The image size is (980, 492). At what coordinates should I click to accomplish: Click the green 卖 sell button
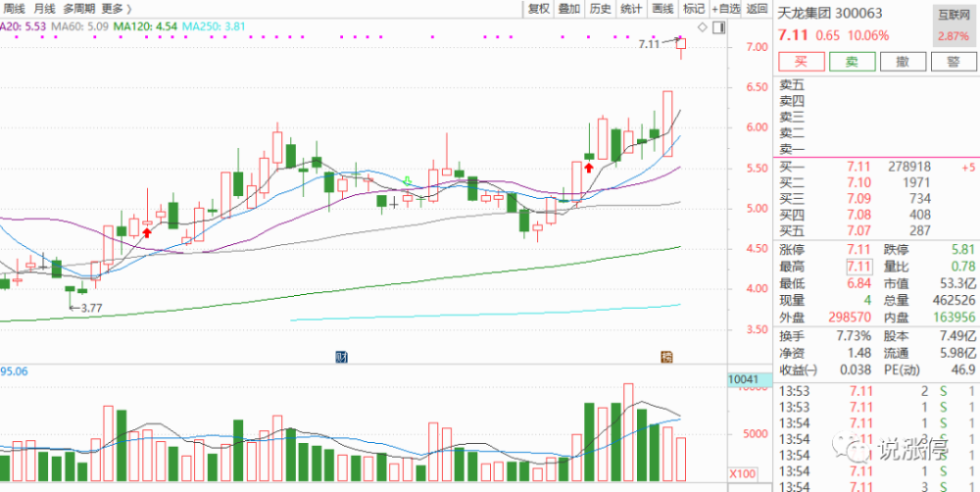coord(852,62)
